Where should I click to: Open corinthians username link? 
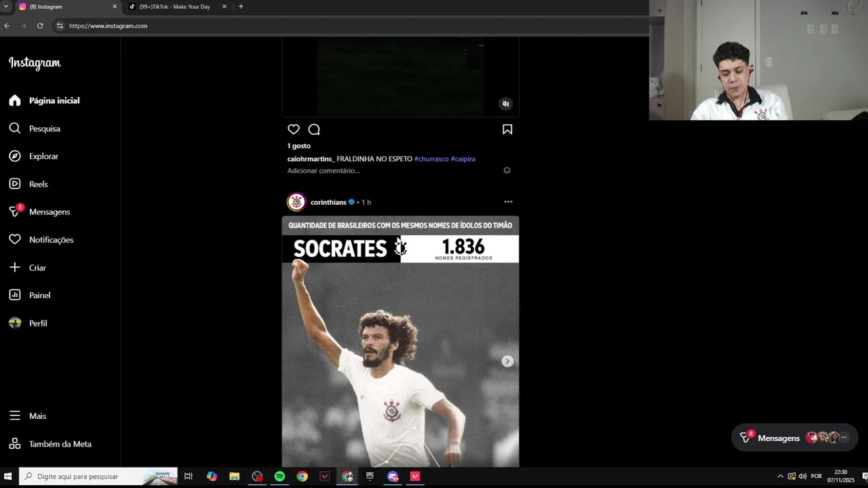point(328,202)
